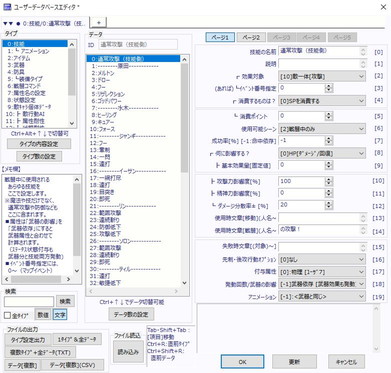Screen dimensions: 391x373
Task: Open the アニメーション dropdown
Action: 322,296
